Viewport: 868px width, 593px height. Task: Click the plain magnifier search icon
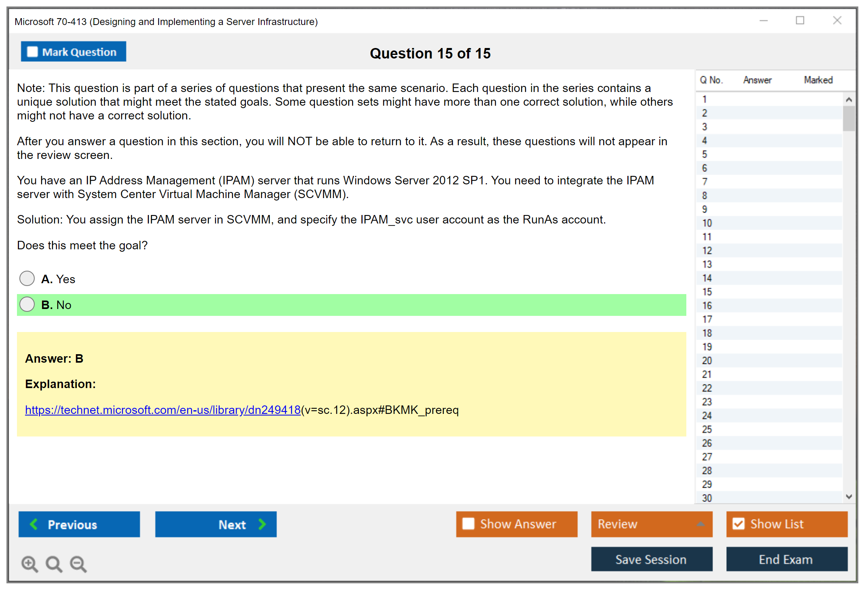tap(54, 564)
